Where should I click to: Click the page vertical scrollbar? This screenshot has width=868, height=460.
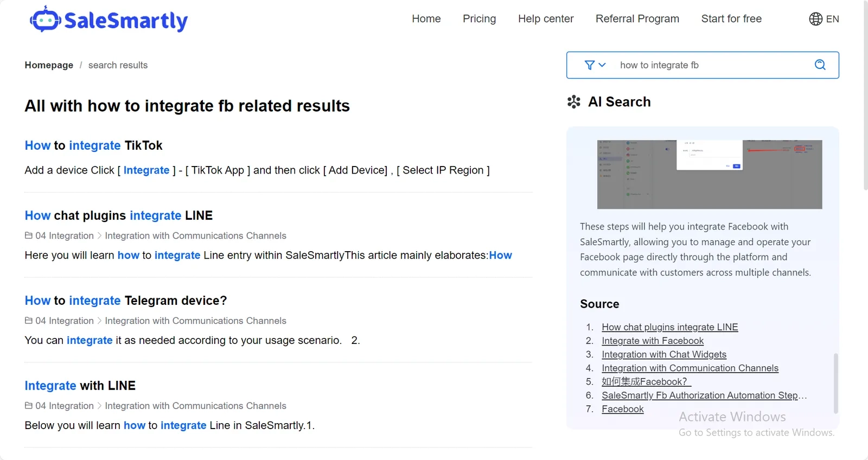tap(865, 95)
